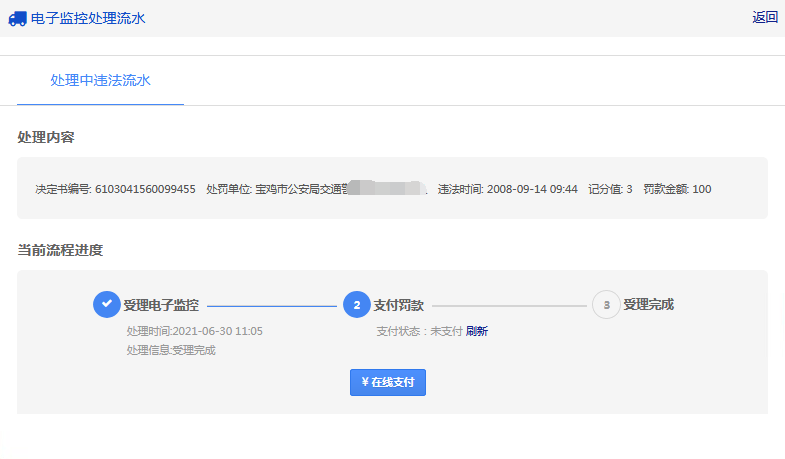Screen dimensions: 785x459
Task: Click the blue progress line after step one
Action: 271,305
